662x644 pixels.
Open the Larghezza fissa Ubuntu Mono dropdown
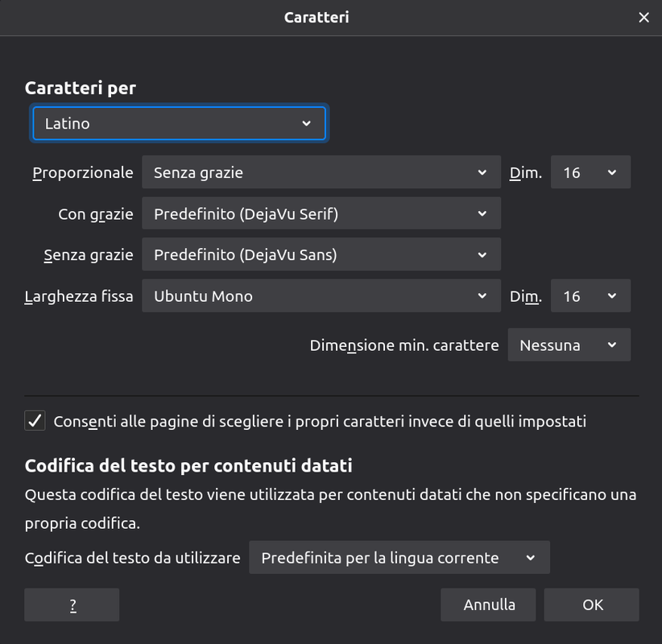click(321, 295)
